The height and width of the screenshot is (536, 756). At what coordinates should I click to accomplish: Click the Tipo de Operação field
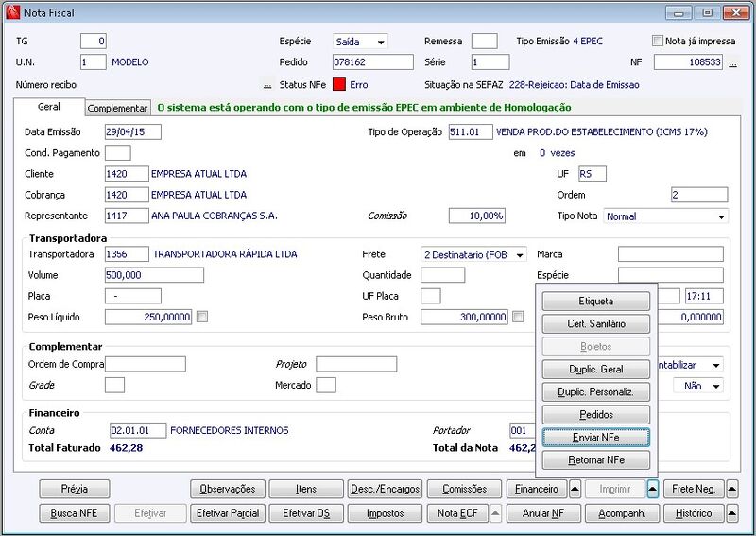[471, 131]
